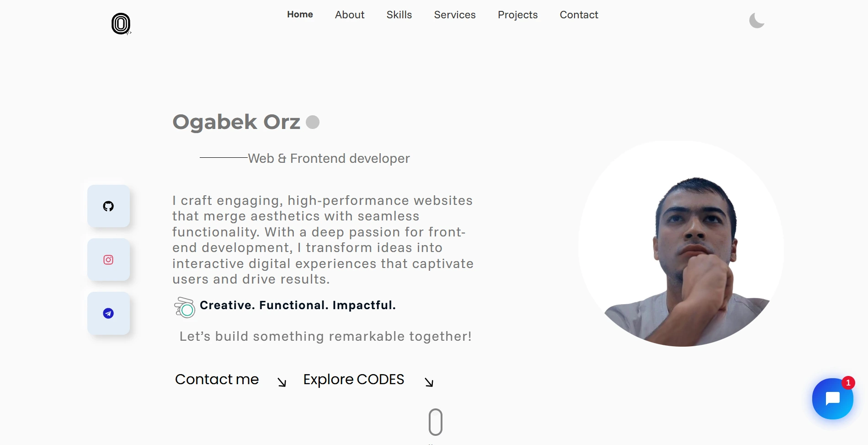Jump to the Services section
The image size is (868, 445).
(455, 15)
